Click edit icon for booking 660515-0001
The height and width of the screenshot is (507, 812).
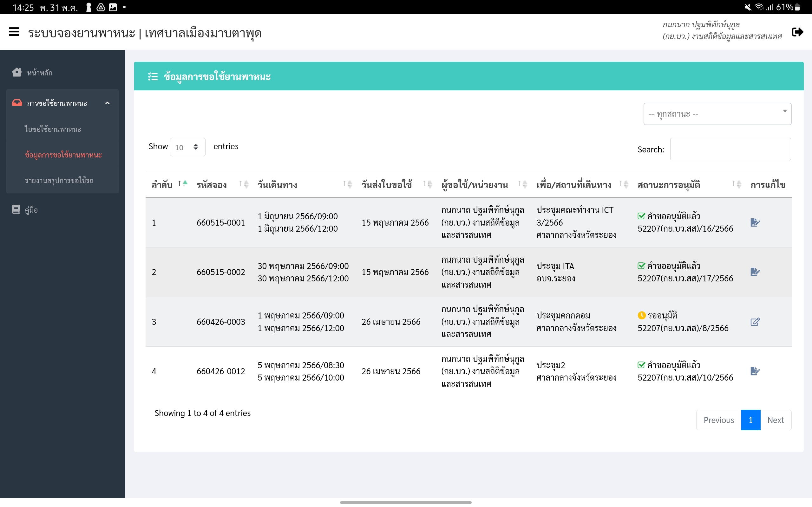pos(755,222)
